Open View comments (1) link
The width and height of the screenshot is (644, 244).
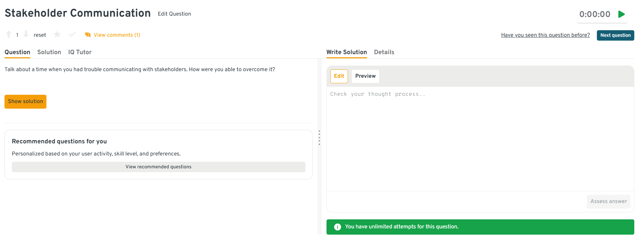116,35
